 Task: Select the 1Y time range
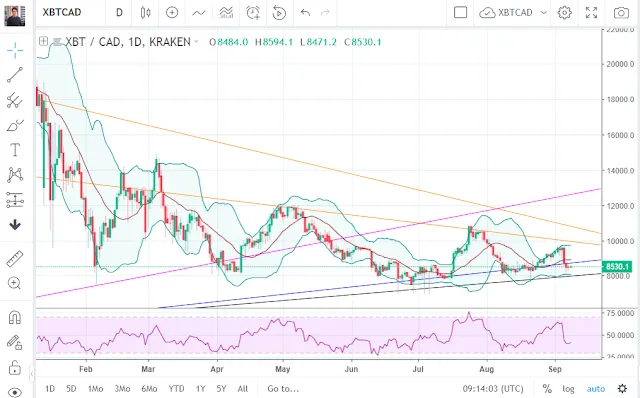[x=200, y=389]
